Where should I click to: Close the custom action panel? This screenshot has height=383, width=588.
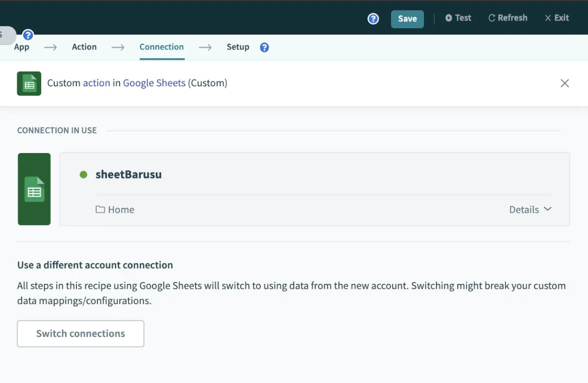tap(564, 83)
